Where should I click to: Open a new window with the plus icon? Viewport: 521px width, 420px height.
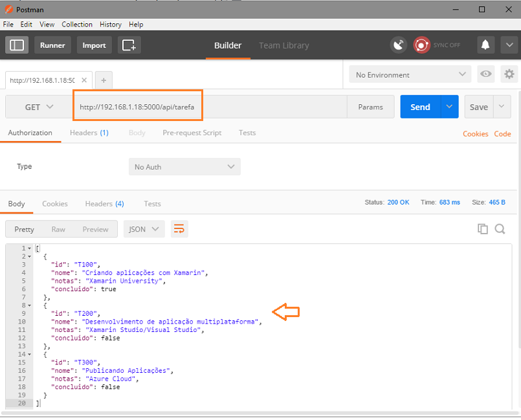tap(129, 45)
